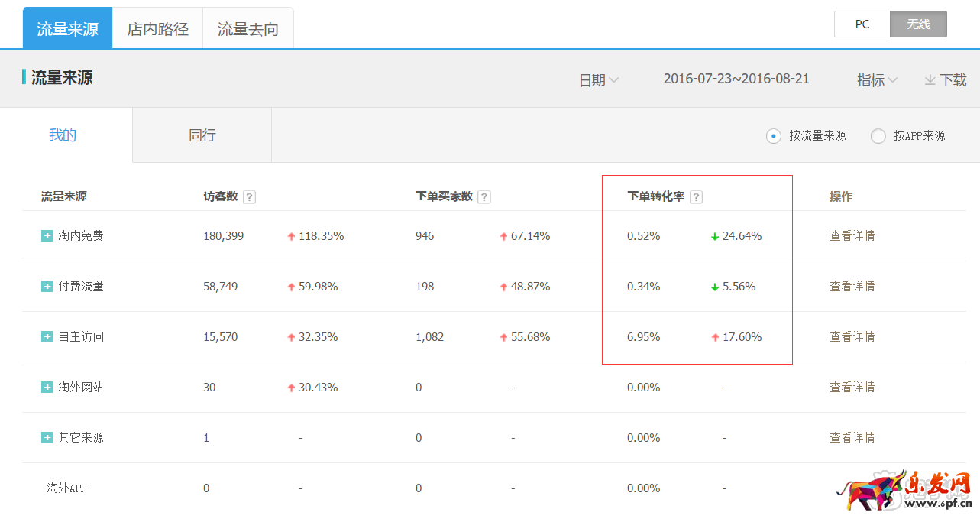Switch to the 流量去向 tab

point(248,29)
